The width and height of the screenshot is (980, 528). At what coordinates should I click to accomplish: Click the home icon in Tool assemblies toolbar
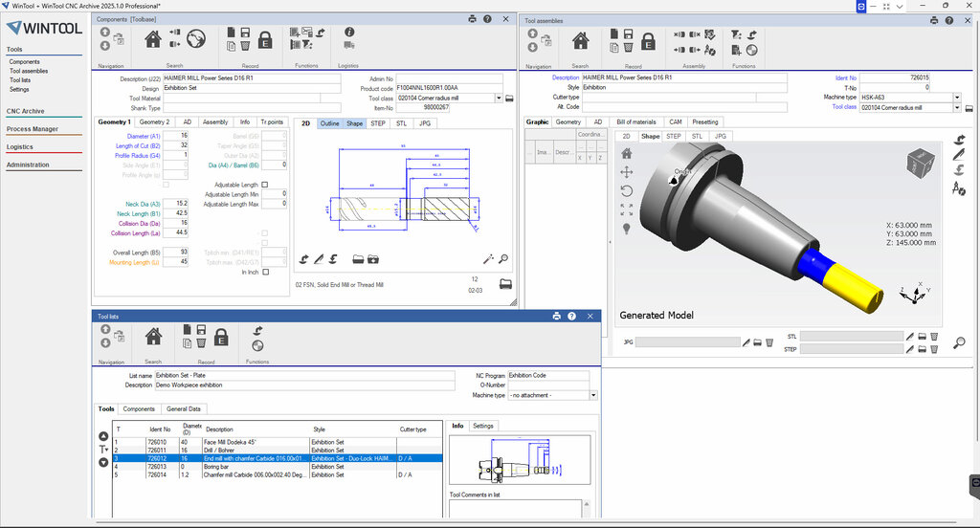581,41
